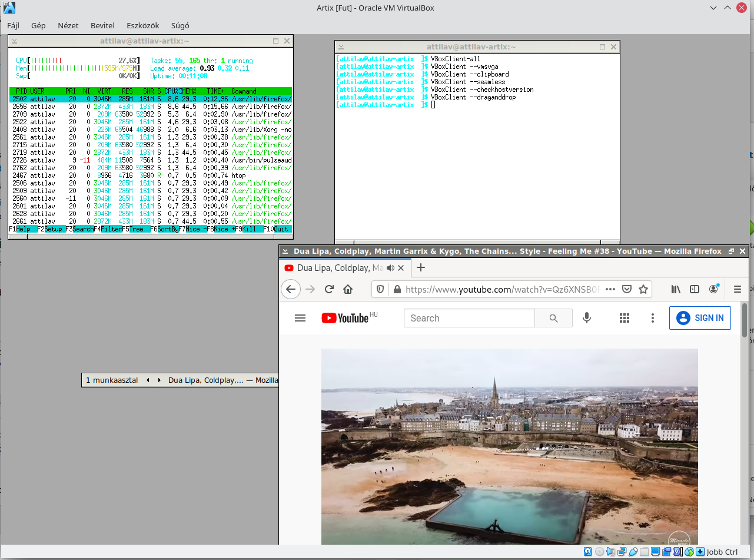
Task: Click F9 Kill in htop
Action: (x=250, y=229)
